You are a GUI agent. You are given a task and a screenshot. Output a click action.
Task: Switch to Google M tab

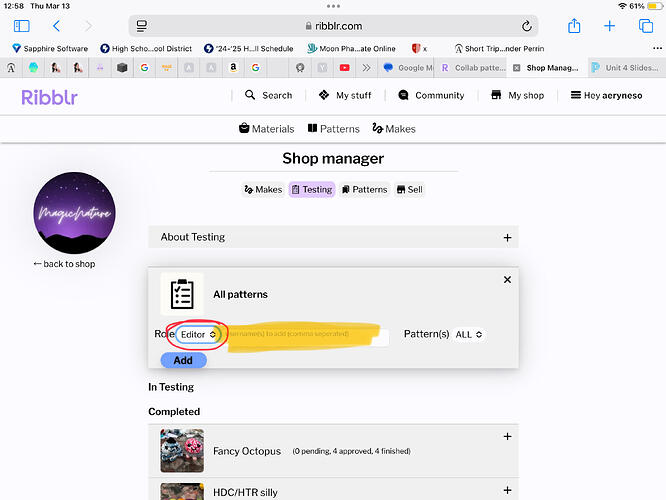pyautogui.click(x=406, y=68)
